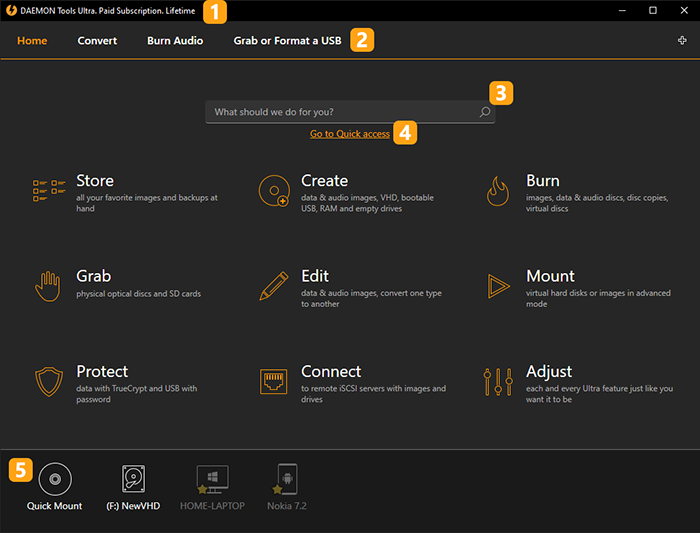Switch to the Convert tab
This screenshot has width=700, height=533.
point(97,41)
